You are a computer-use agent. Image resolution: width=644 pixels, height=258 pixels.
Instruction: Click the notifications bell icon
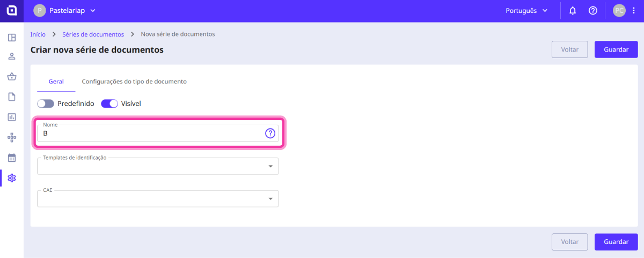573,11
